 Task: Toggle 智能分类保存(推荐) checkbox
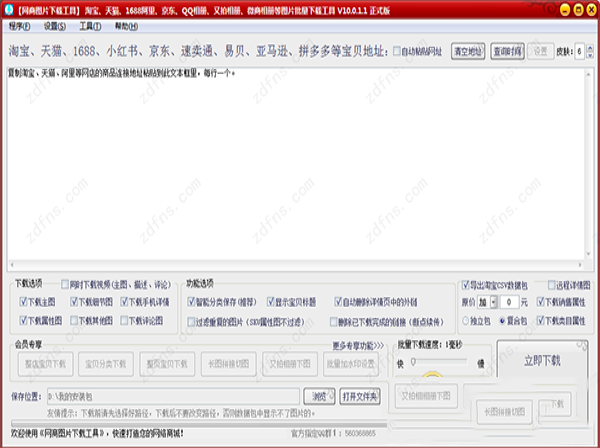tap(191, 302)
